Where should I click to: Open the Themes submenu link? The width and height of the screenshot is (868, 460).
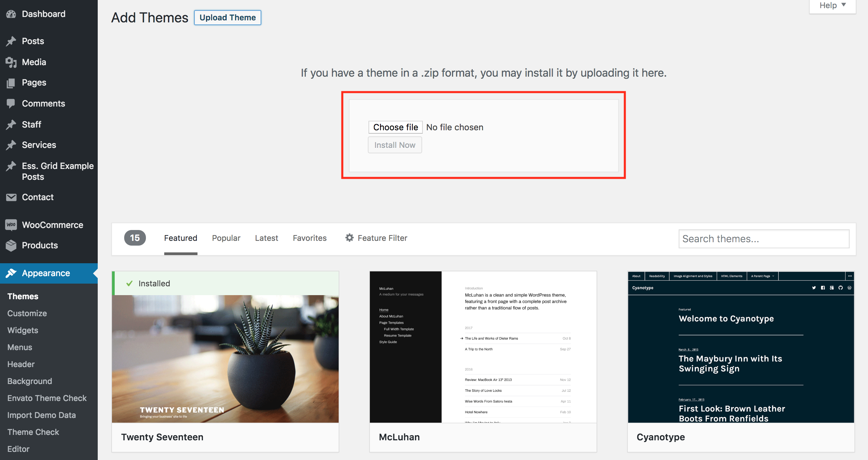23,296
